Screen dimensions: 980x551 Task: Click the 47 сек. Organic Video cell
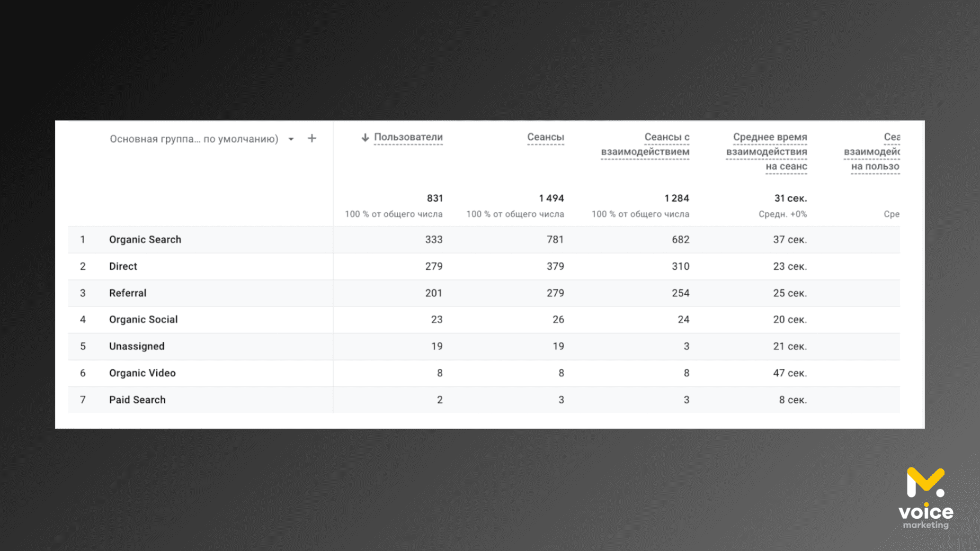coord(789,373)
